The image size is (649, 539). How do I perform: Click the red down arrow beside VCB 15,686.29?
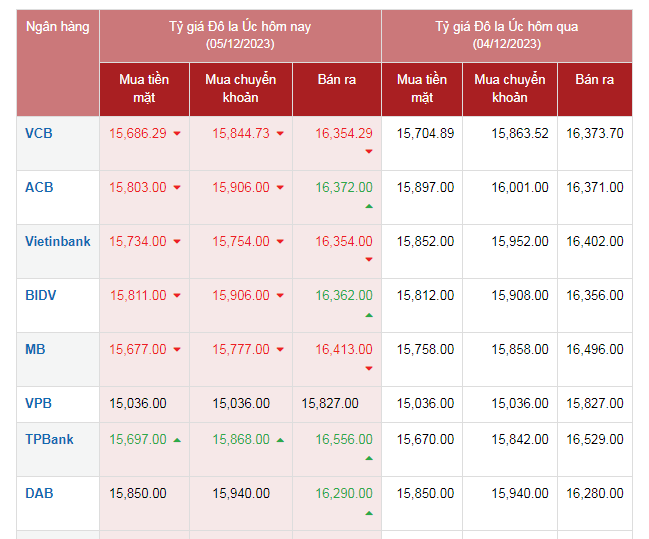click(177, 134)
